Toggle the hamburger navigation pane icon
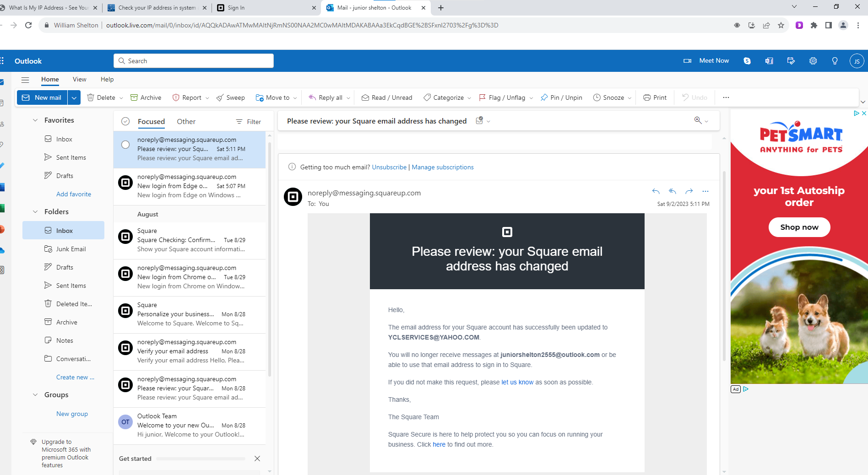This screenshot has width=868, height=475. click(25, 80)
